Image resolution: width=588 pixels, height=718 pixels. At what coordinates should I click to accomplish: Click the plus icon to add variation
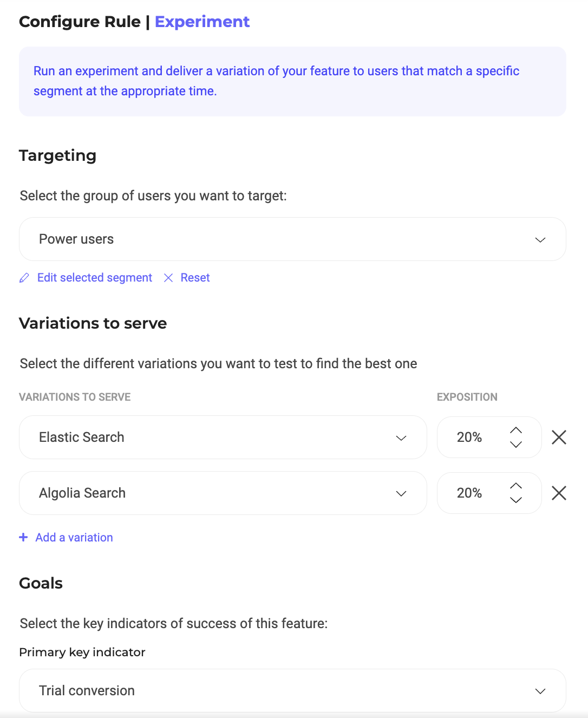click(23, 537)
